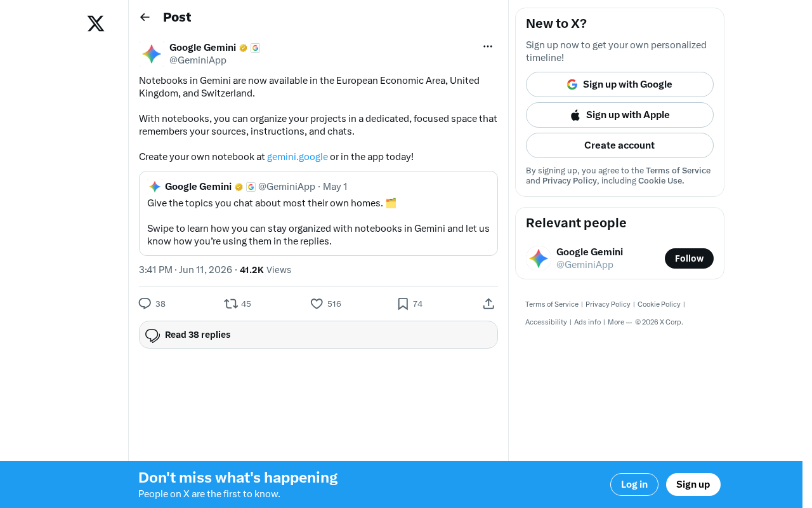812x508 pixels.
Task: Open the gemini.google link
Action: pyautogui.click(x=298, y=156)
